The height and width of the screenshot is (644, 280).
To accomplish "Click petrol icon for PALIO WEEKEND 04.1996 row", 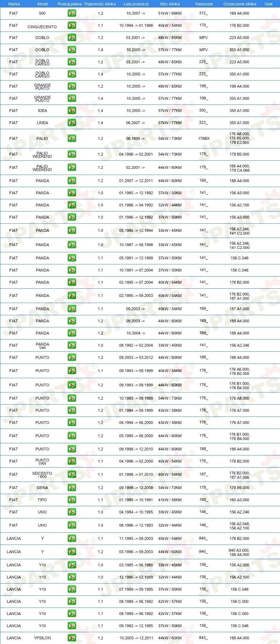I will point(72,154).
